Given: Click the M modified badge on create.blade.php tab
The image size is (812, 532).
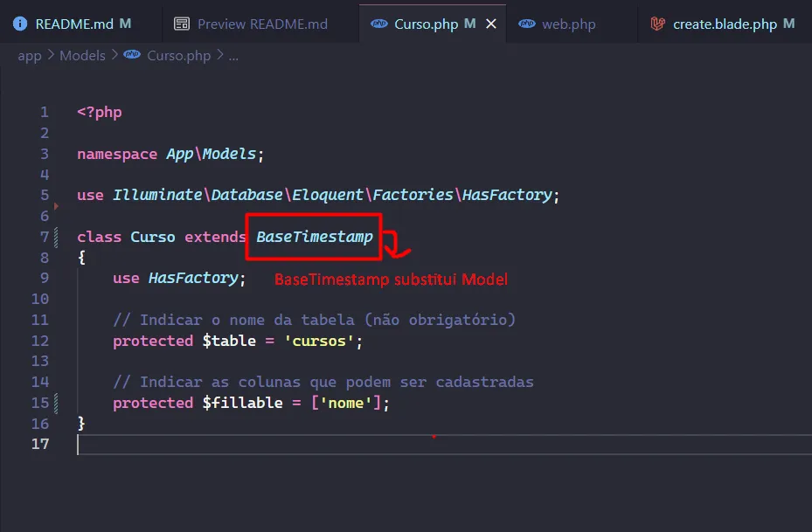Looking at the screenshot, I should tap(791, 24).
